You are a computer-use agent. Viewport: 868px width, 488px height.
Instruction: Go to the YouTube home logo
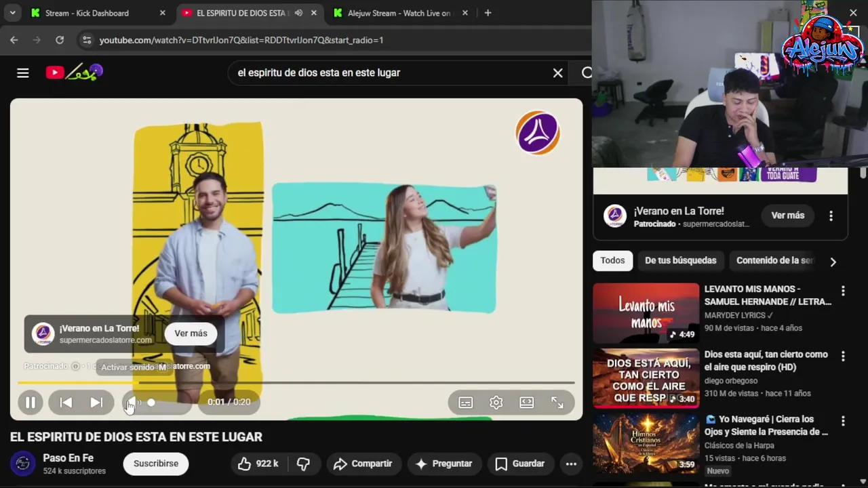74,72
